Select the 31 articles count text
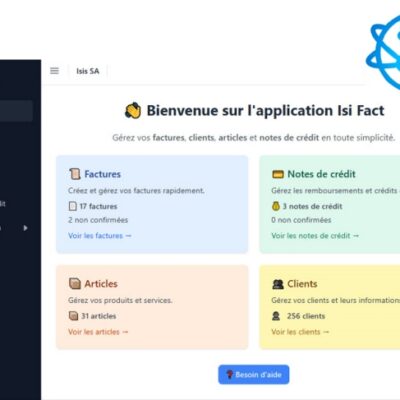 tap(99, 316)
